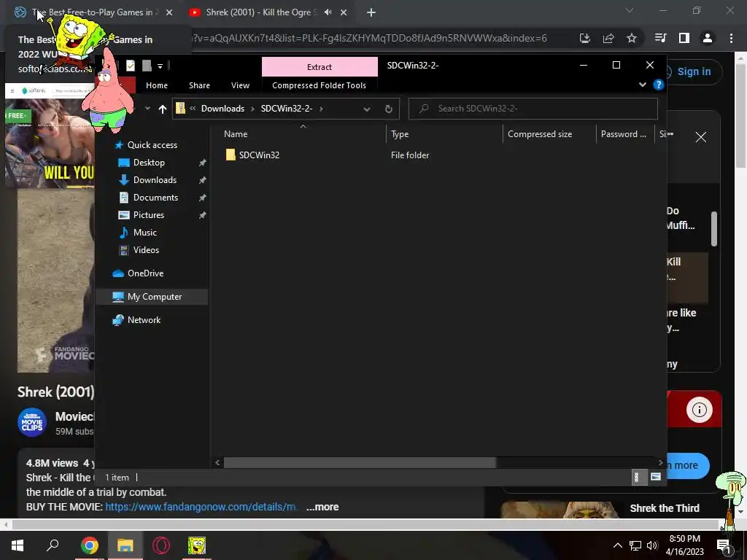Bookmark this page star icon
Screen dimensions: 747x560
(632, 38)
